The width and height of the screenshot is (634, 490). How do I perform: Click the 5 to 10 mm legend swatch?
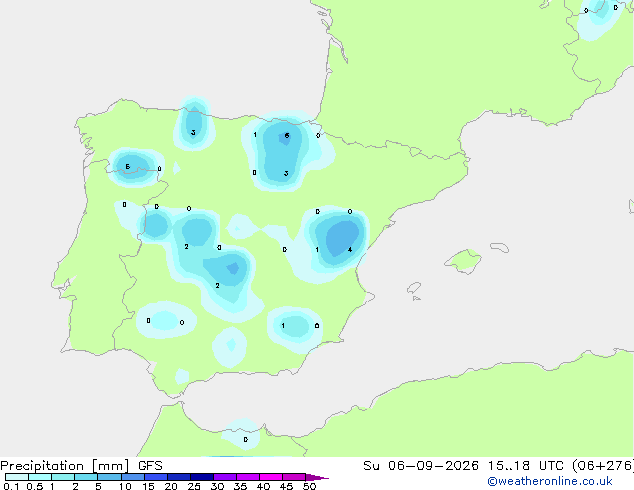109,477
